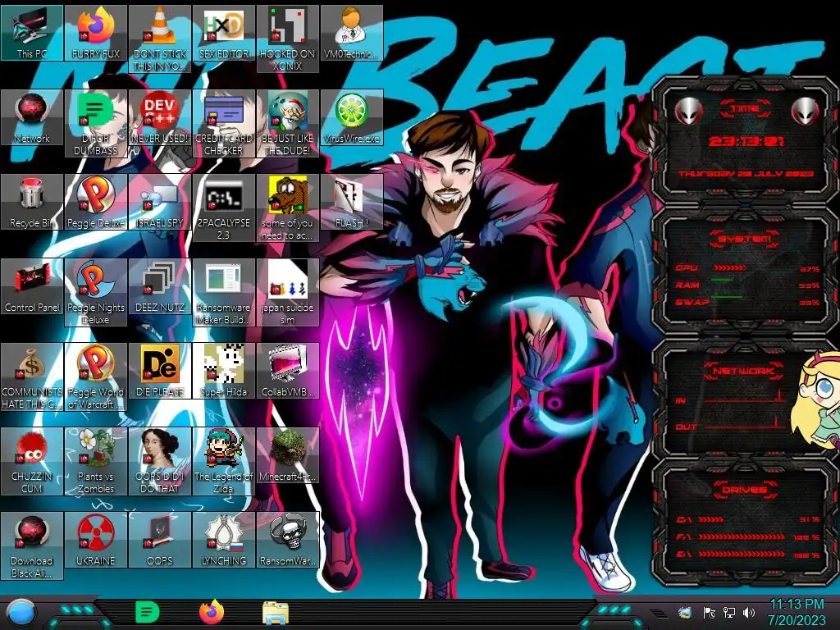Open the Network desktop icon
Screen dimensions: 840x630
(x=32, y=117)
